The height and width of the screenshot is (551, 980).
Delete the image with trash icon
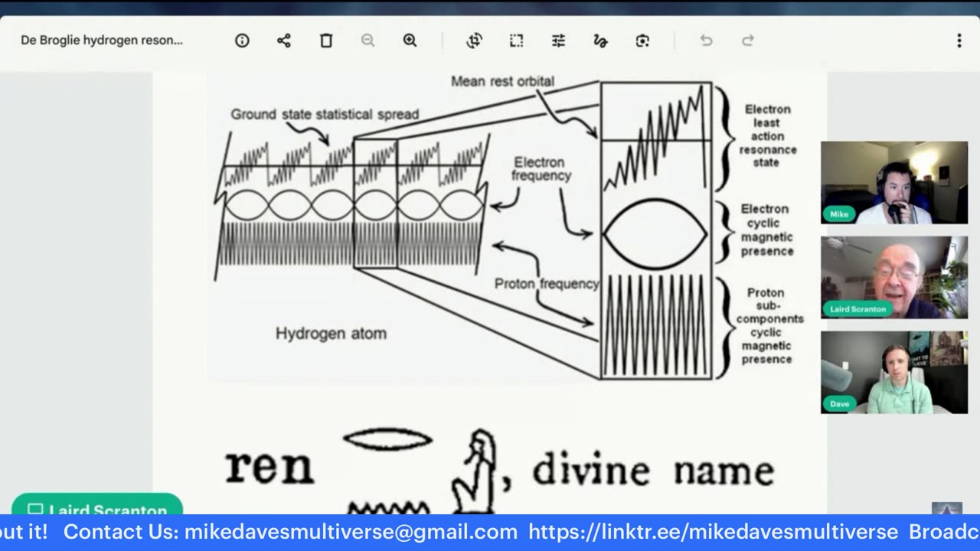pyautogui.click(x=326, y=41)
